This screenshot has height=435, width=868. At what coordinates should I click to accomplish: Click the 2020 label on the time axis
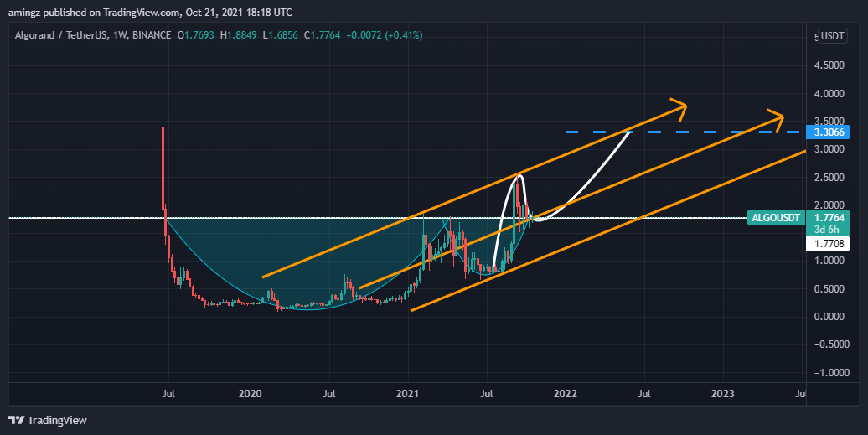click(x=251, y=393)
